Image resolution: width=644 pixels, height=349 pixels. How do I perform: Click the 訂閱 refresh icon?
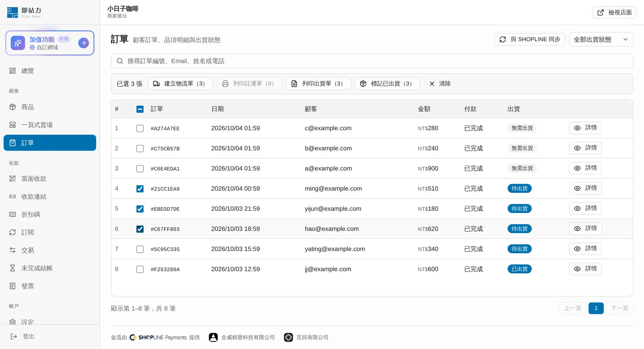point(13,232)
